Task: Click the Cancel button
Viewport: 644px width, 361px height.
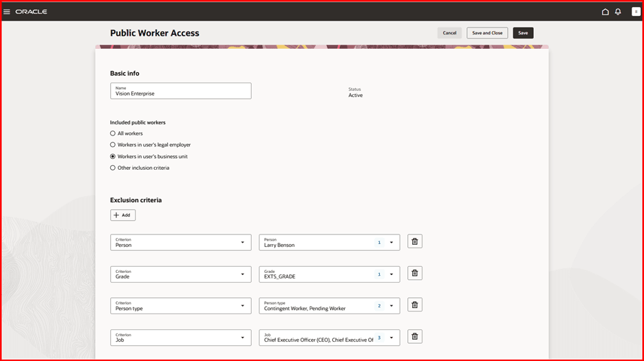Action: pyautogui.click(x=449, y=33)
